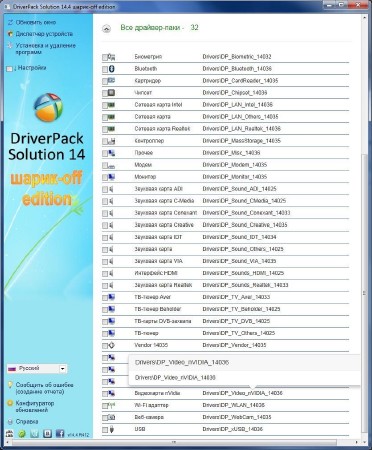Image resolution: width=372 pixels, height=450 pixels.
Task: Click the Drivers\DP_Sound_CMedia_14025 path text
Action: pos(244,201)
